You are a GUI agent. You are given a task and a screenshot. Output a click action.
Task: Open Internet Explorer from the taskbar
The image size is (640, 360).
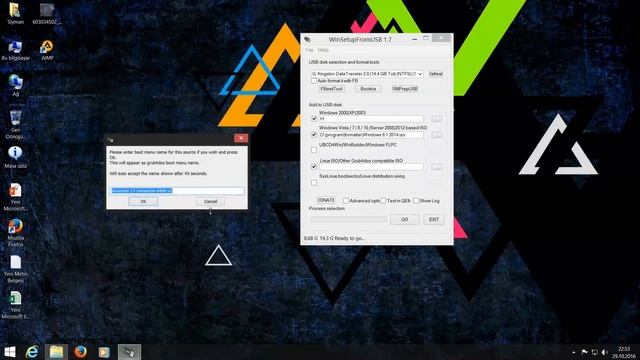pos(32,352)
